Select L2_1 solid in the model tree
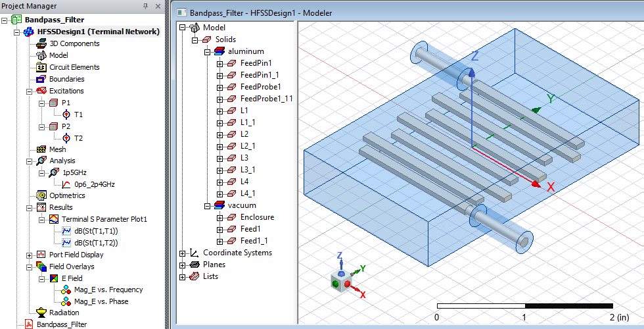 (x=248, y=146)
